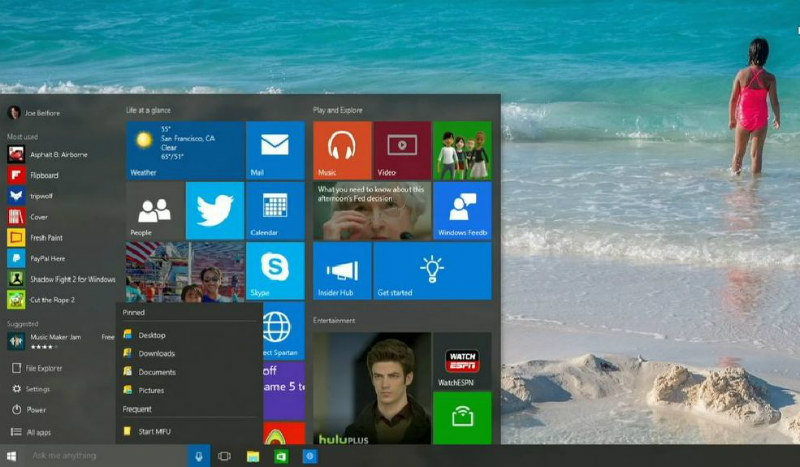Image resolution: width=800 pixels, height=467 pixels.
Task: Open File Explorer from the taskbar
Action: coord(253,456)
